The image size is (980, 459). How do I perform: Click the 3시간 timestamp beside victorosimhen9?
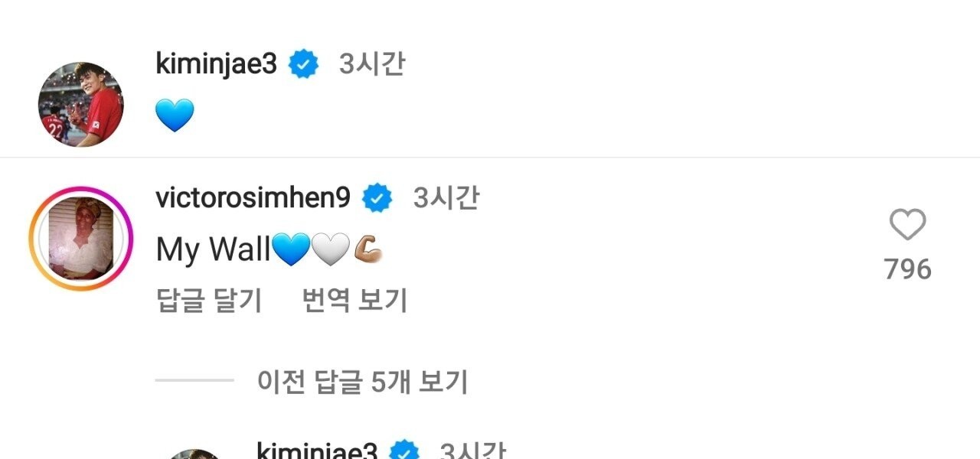click(x=446, y=198)
